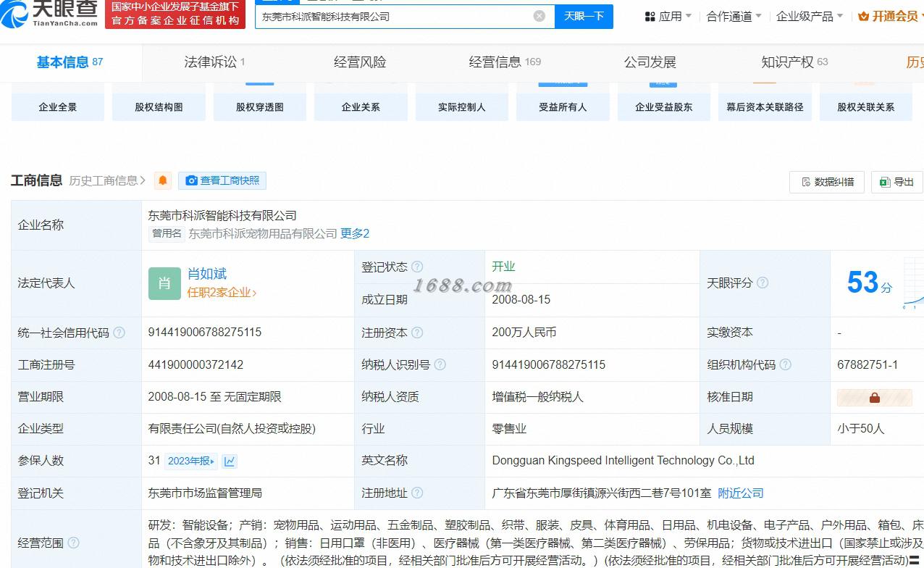Open the 企业关系 chart card
This screenshot has width=924, height=568.
click(361, 103)
